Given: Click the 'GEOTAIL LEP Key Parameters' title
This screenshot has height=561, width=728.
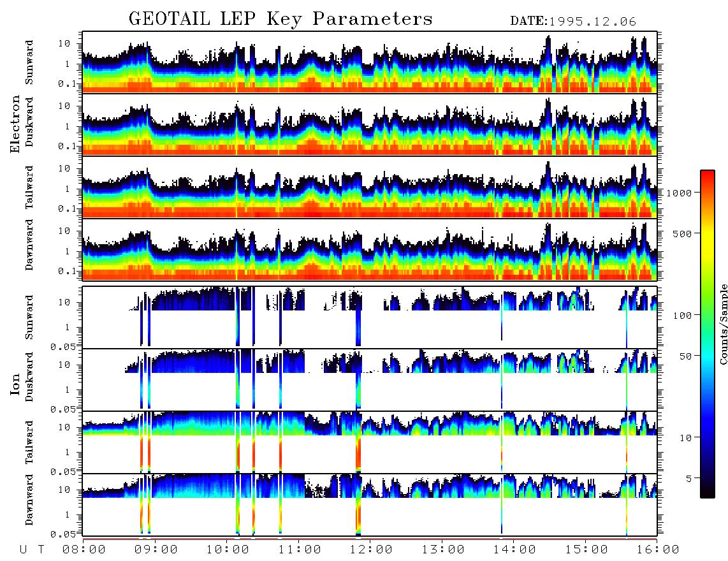Looking at the screenshot, I should tap(280, 19).
